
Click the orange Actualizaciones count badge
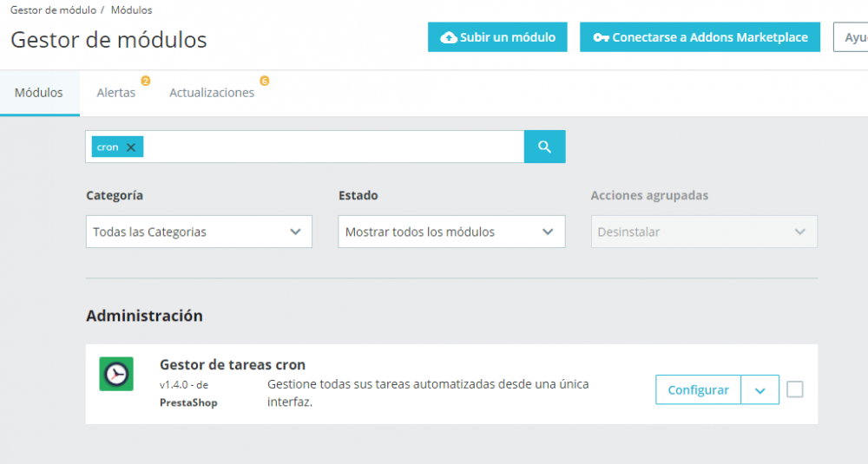pos(265,81)
